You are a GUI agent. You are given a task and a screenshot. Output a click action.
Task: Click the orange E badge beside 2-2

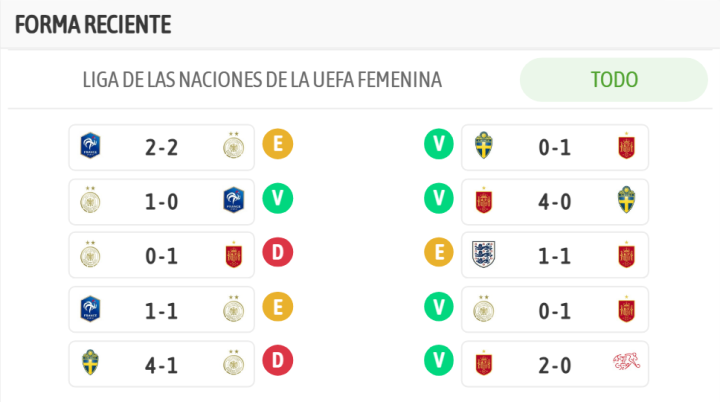point(277,145)
